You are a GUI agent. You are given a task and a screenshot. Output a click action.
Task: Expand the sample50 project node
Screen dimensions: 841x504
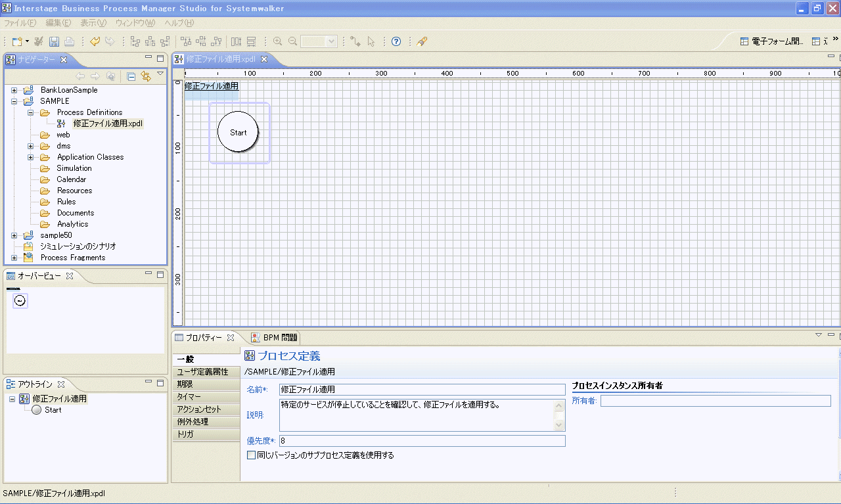point(14,235)
